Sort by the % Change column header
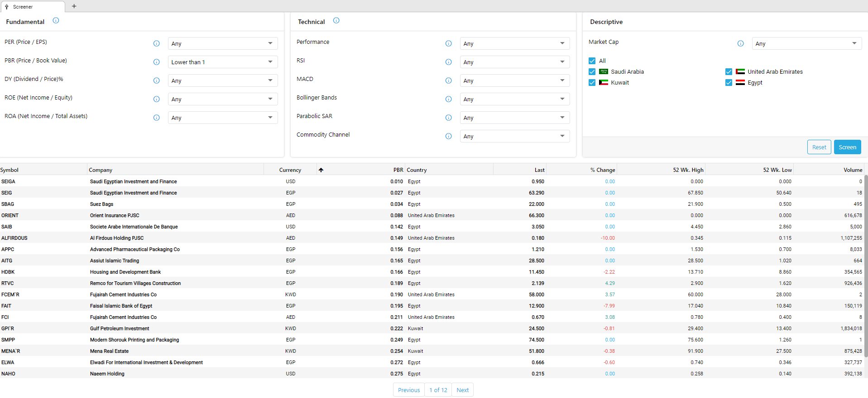This screenshot has width=868, height=398. [582, 170]
